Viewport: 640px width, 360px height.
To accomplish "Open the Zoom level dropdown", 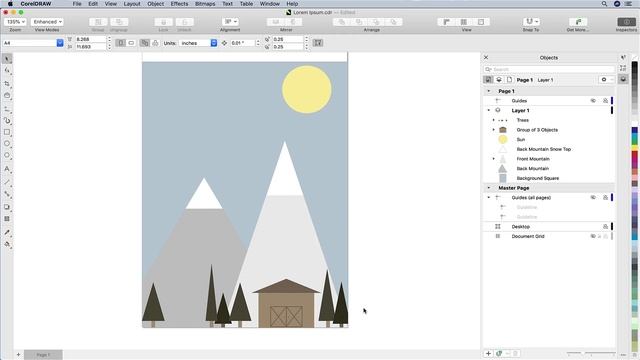I will (x=16, y=22).
